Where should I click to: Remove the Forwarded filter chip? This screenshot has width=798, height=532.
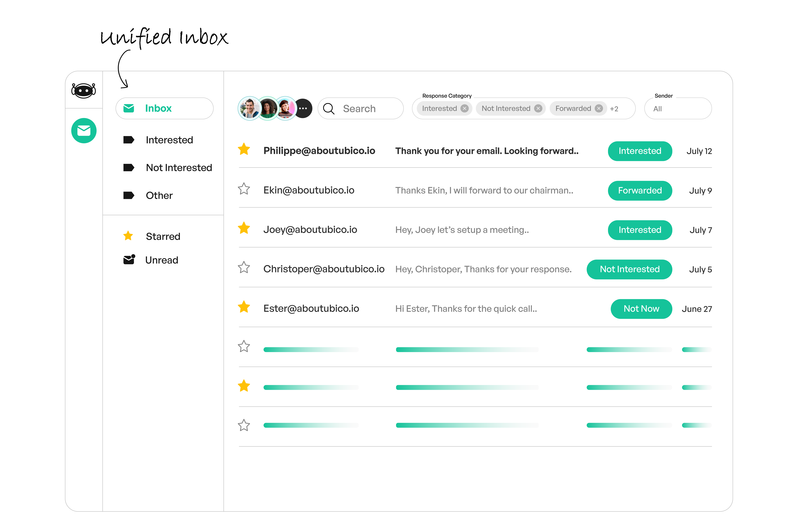599,109
